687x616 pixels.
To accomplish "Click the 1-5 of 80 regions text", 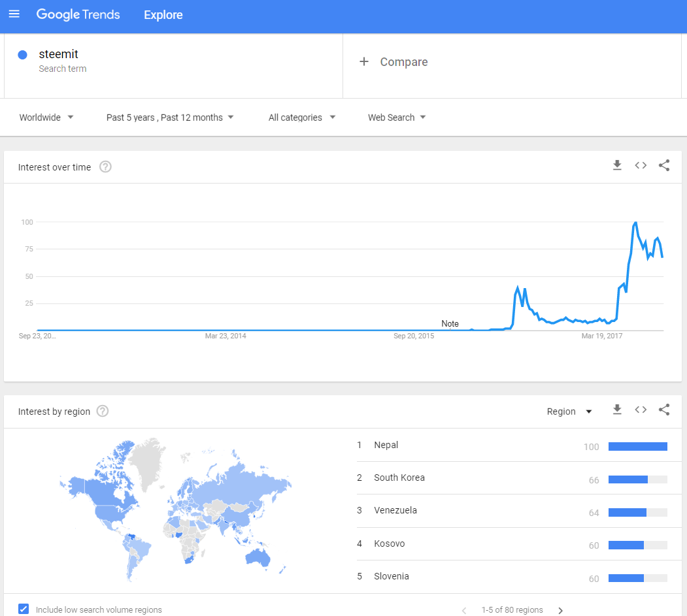I will click(512, 610).
